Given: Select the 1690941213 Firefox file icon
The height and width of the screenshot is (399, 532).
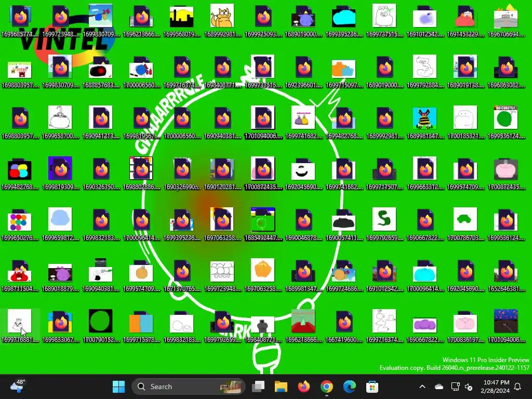Looking at the screenshot, I should coord(101,122).
